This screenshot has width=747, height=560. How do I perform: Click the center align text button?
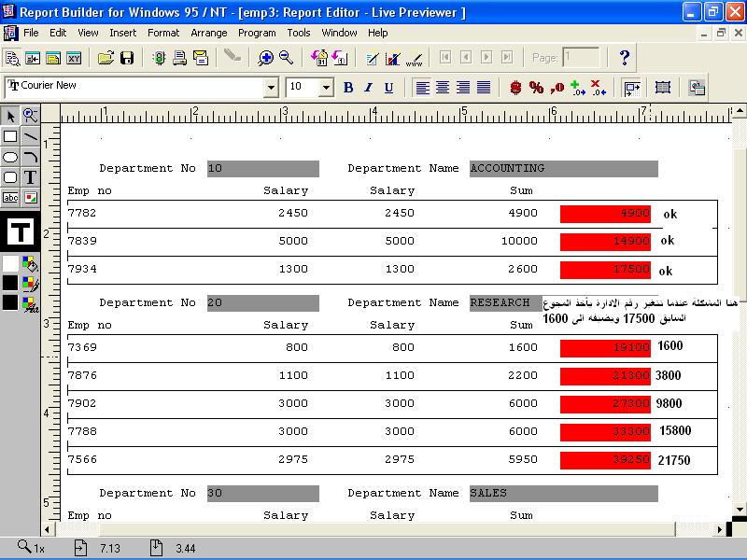click(x=443, y=88)
